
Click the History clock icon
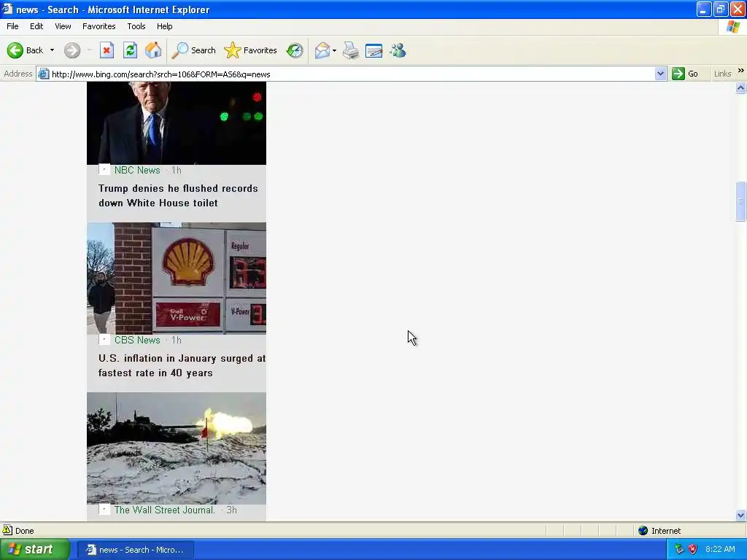(x=295, y=50)
